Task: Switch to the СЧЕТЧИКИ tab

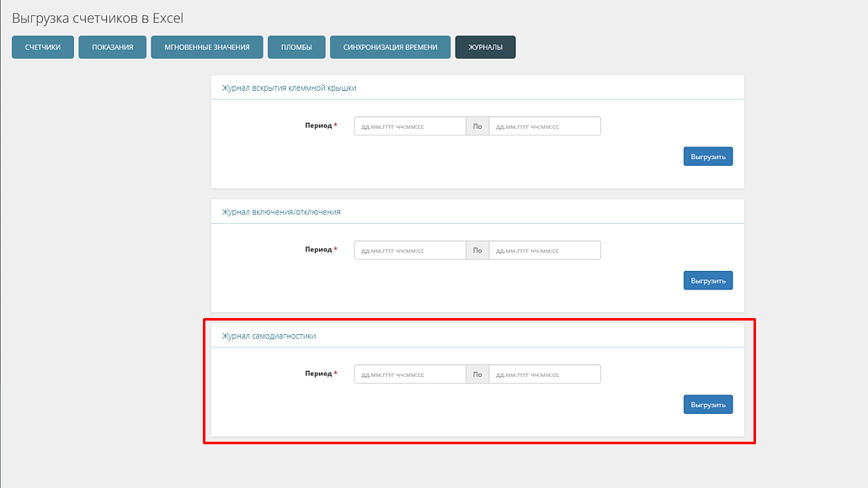Action: (x=42, y=47)
